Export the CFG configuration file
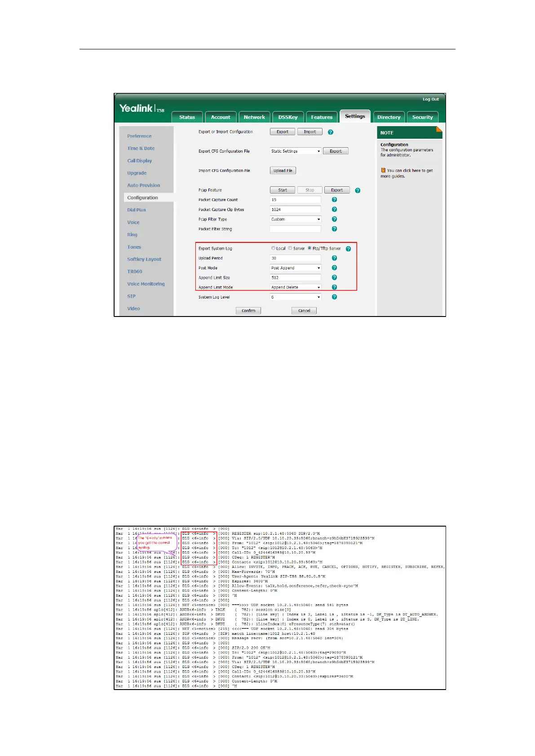Viewport: 535px width, 756px height. tap(336, 151)
